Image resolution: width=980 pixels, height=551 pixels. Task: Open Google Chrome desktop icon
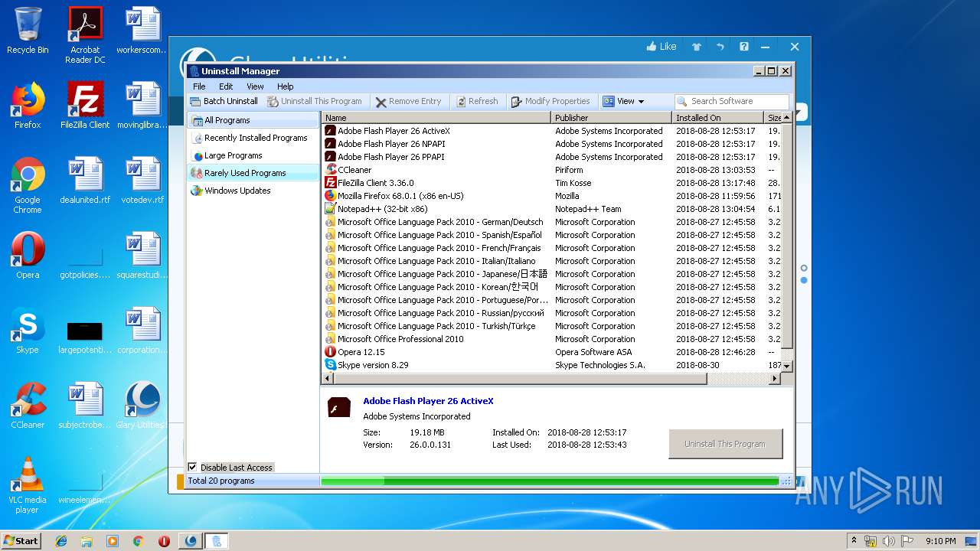click(x=28, y=185)
